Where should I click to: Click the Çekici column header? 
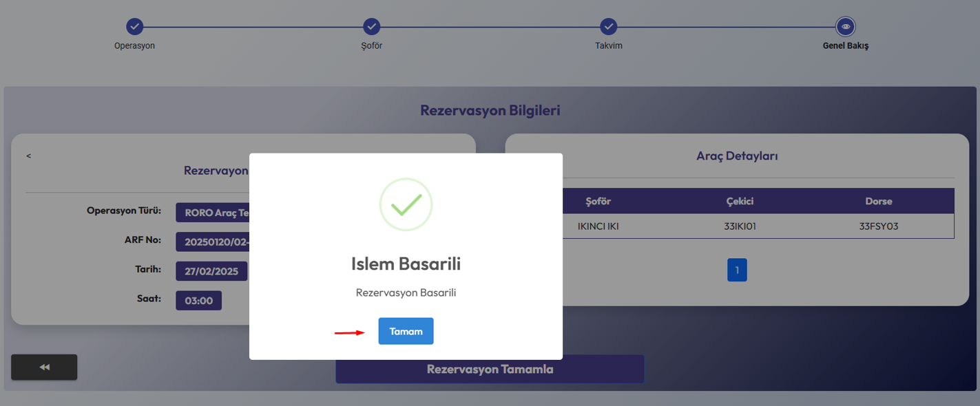pos(740,202)
